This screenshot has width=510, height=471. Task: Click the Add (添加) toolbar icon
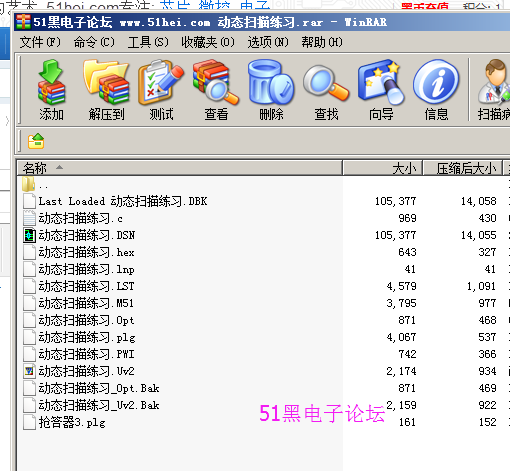tap(51, 90)
